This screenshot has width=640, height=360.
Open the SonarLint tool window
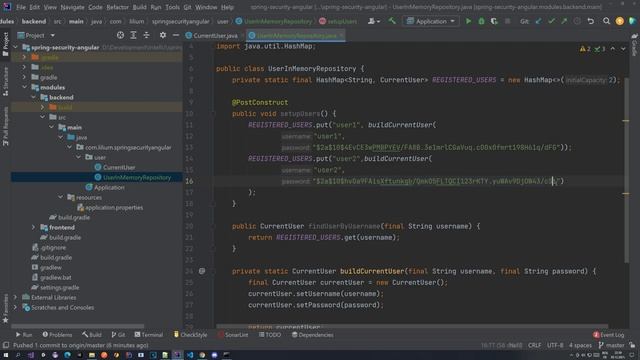click(233, 335)
